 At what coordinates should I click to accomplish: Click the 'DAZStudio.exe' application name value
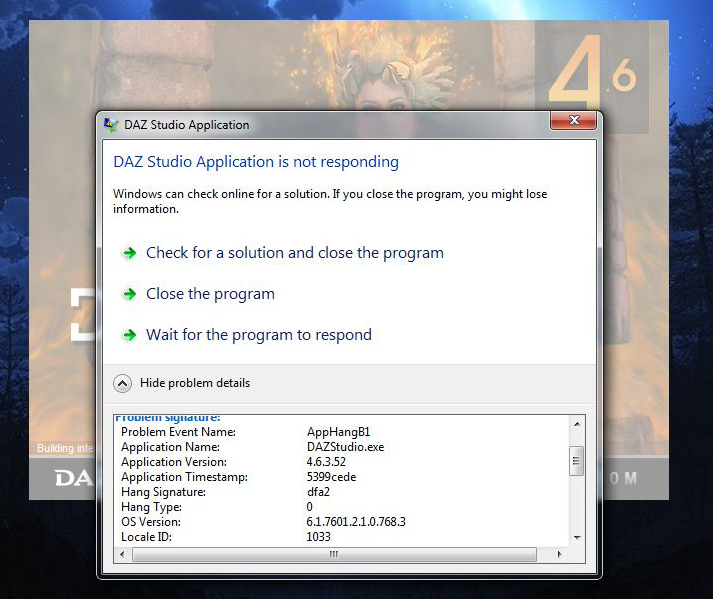coord(345,447)
